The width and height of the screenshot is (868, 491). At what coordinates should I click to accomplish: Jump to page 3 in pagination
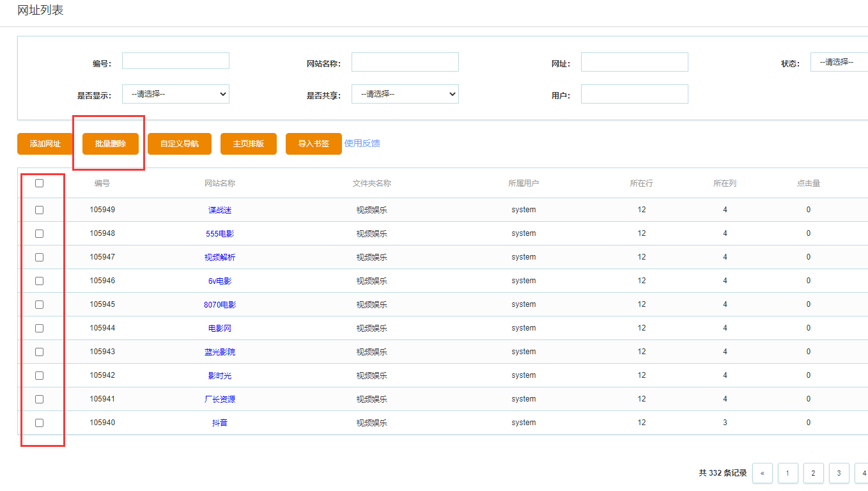pyautogui.click(x=839, y=473)
